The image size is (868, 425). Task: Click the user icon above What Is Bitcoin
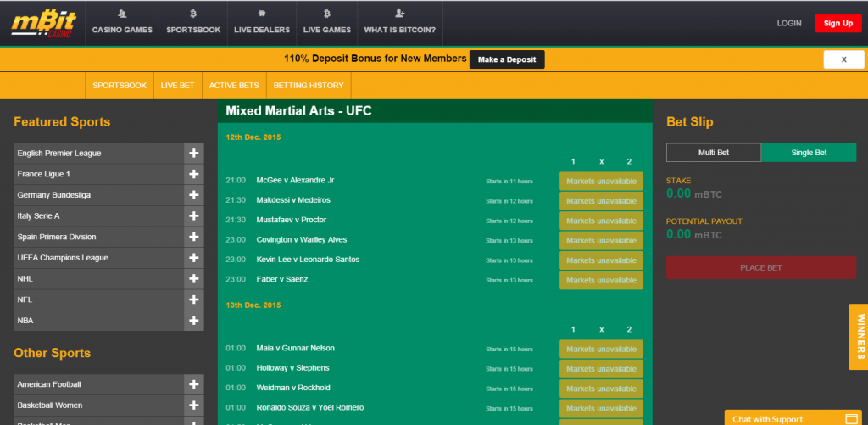400,14
